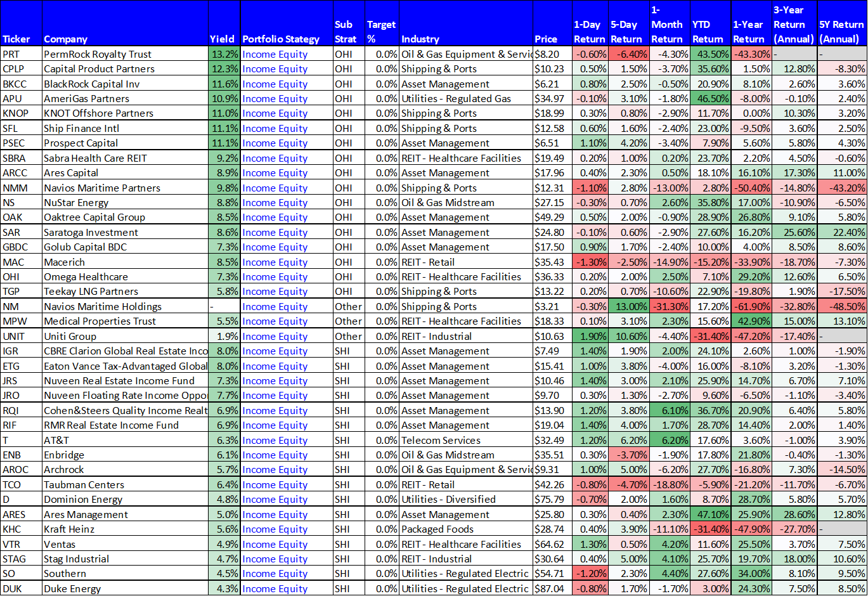Viewport: 868px width, 596px height.
Task: Click the Medical Properties Trust cell
Action: (x=125, y=321)
